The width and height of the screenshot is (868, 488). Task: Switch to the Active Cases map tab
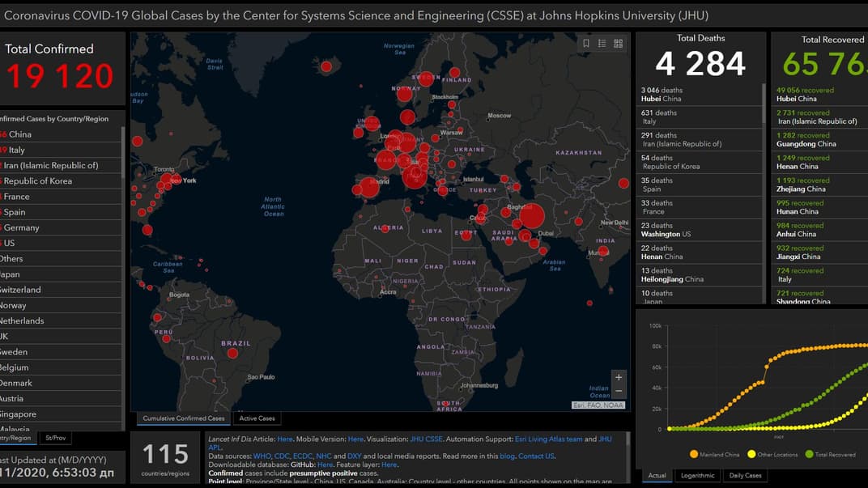click(x=257, y=418)
